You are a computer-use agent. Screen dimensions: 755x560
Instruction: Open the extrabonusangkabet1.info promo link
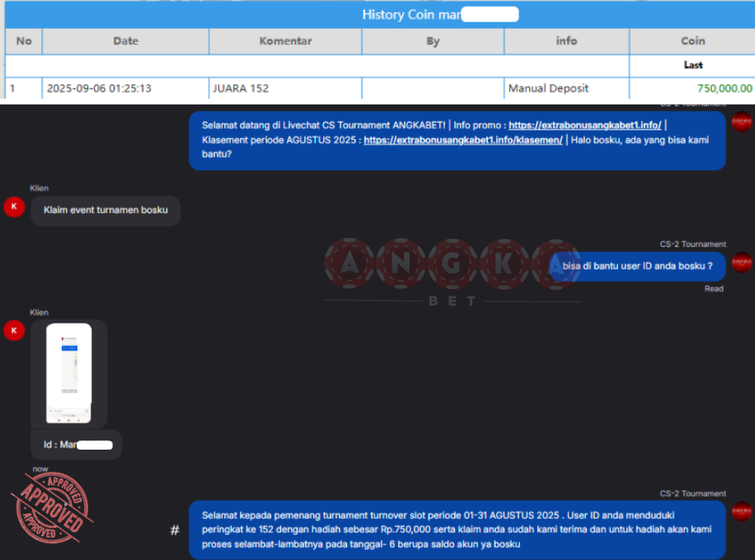tap(584, 125)
